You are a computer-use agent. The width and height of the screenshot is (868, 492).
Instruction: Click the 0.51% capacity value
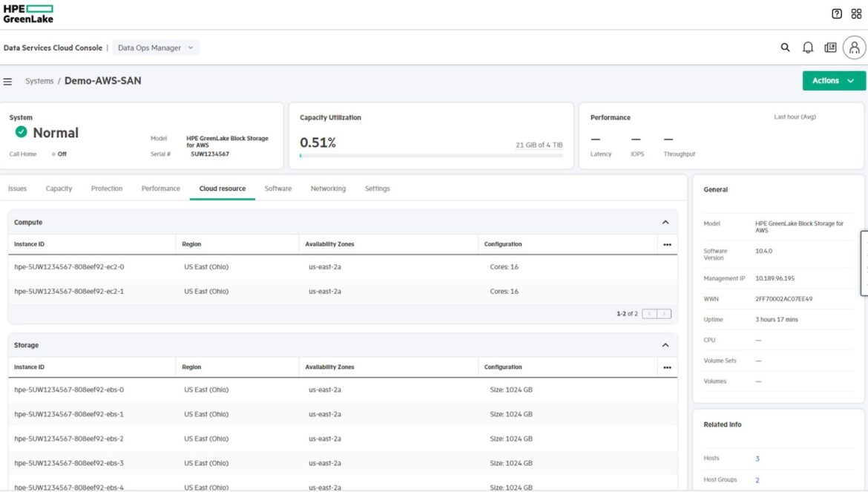click(318, 142)
